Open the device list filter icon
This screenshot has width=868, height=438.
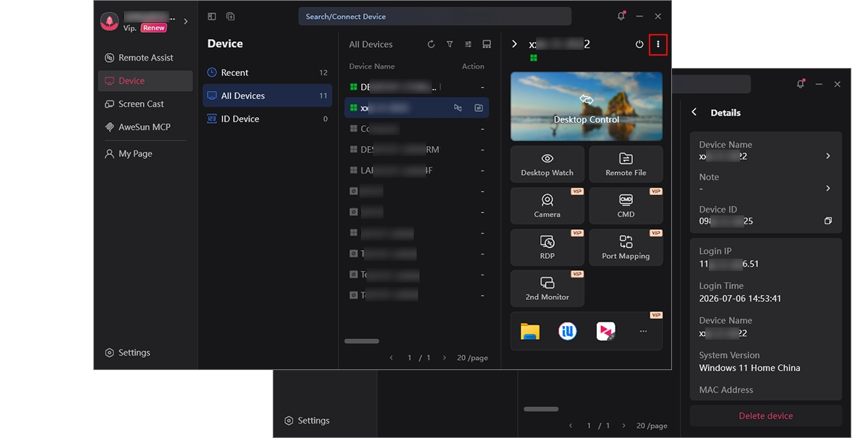coord(450,44)
